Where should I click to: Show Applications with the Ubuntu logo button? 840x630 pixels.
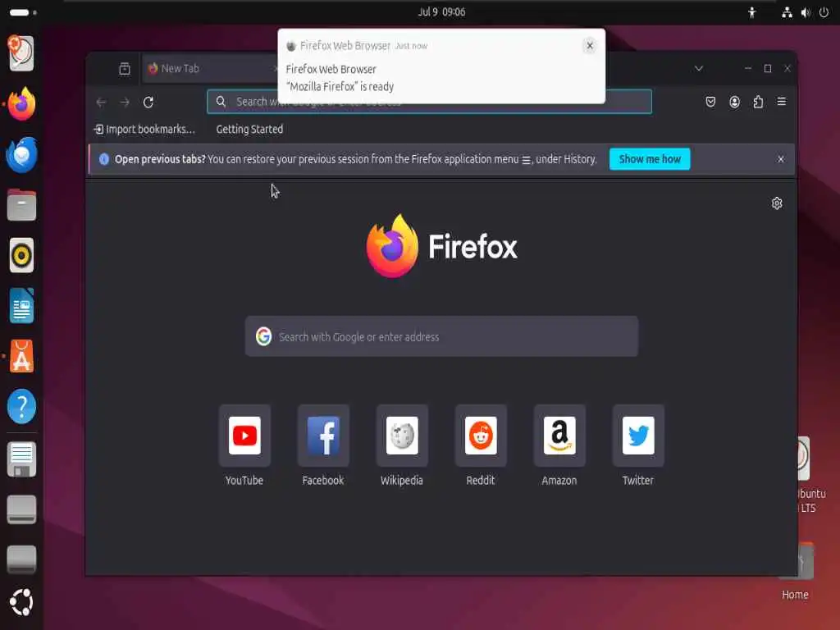[x=21, y=602]
